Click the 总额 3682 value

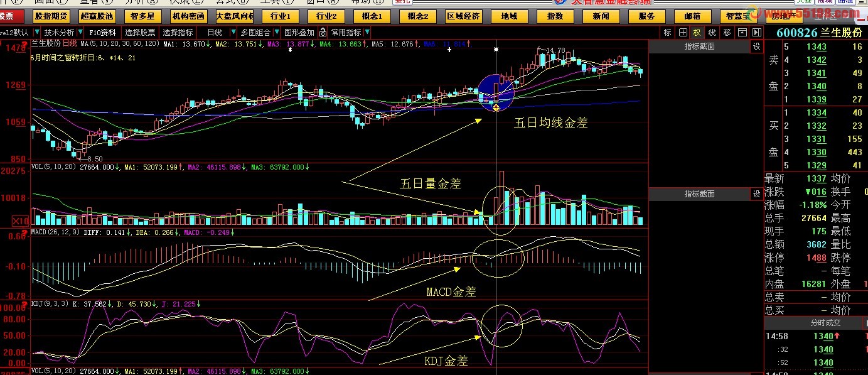click(817, 244)
